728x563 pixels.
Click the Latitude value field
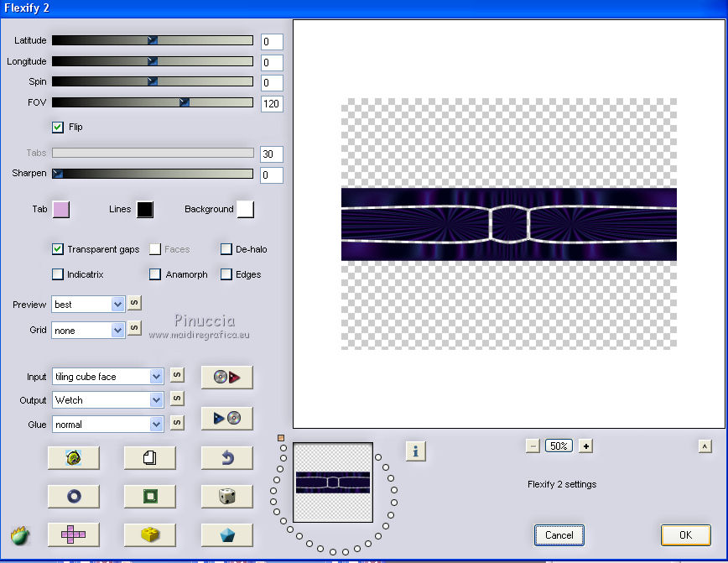272,42
